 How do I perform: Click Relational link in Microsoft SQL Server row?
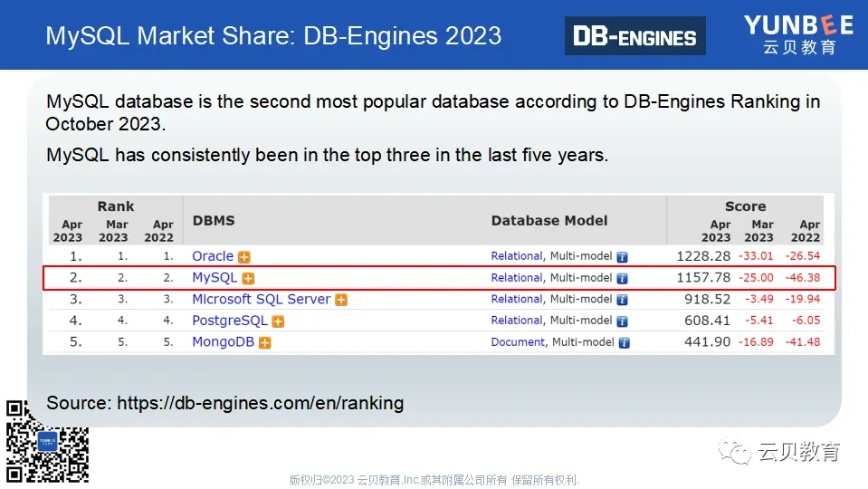click(517, 299)
